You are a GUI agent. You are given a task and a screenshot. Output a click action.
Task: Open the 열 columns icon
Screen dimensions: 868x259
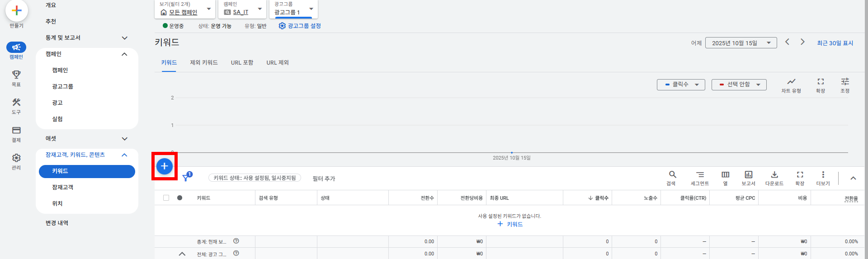click(725, 175)
